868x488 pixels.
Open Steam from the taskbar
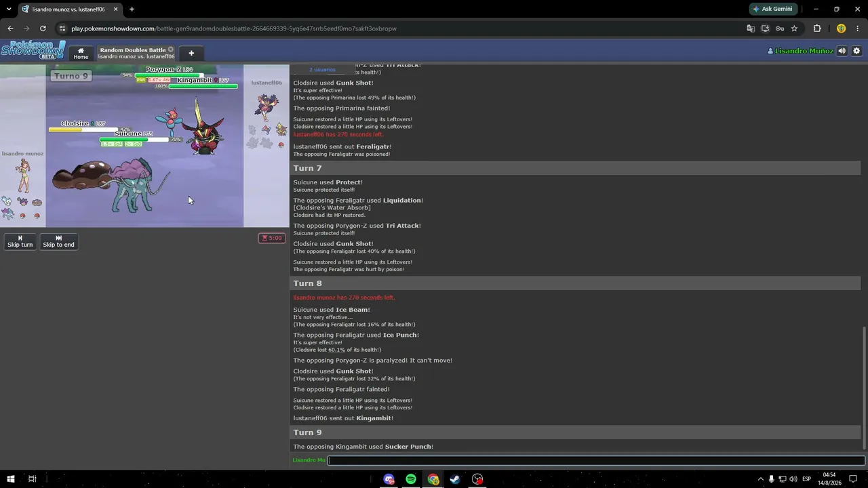pos(455,479)
